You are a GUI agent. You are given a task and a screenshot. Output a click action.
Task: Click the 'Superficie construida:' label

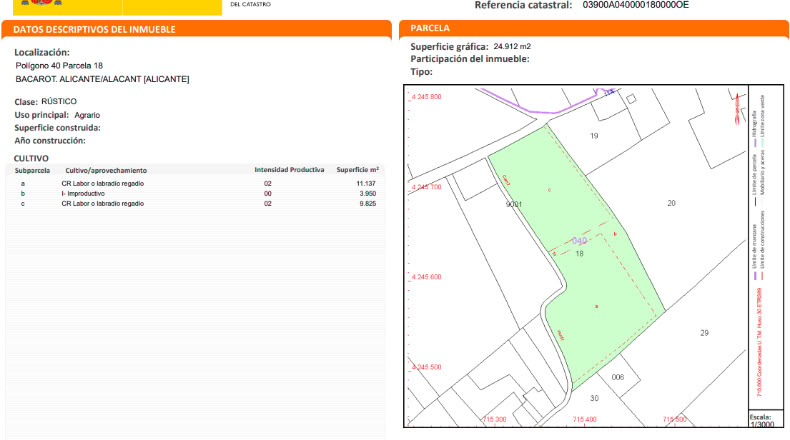57,128
